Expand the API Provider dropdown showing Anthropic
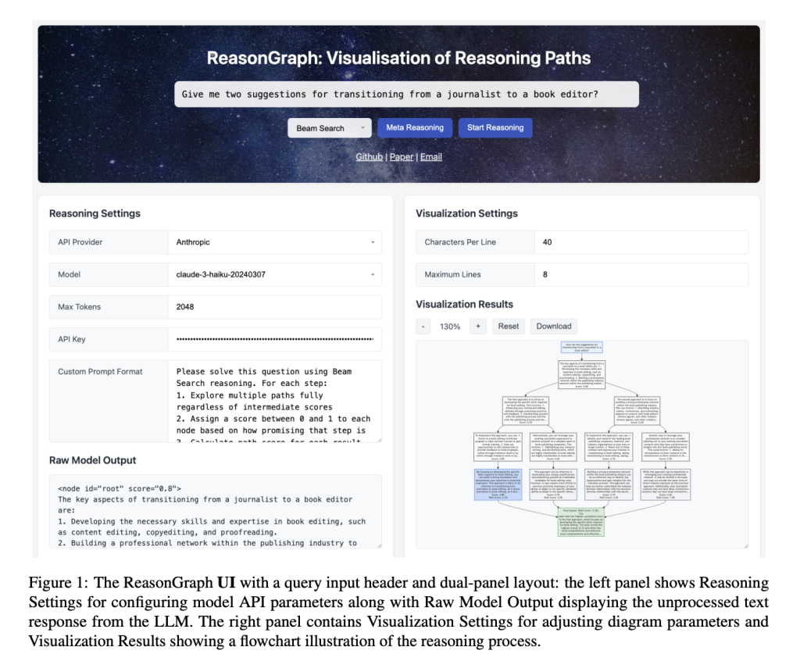The height and width of the screenshot is (672, 800). (274, 242)
